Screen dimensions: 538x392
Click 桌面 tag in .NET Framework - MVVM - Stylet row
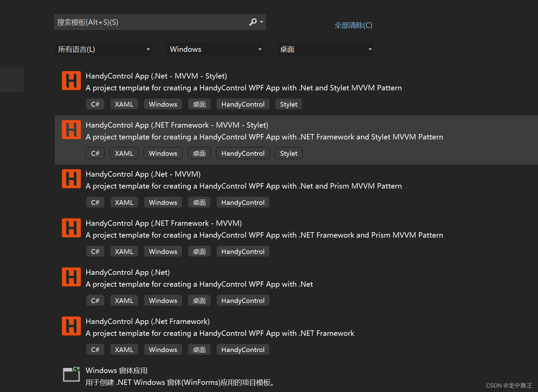[199, 153]
